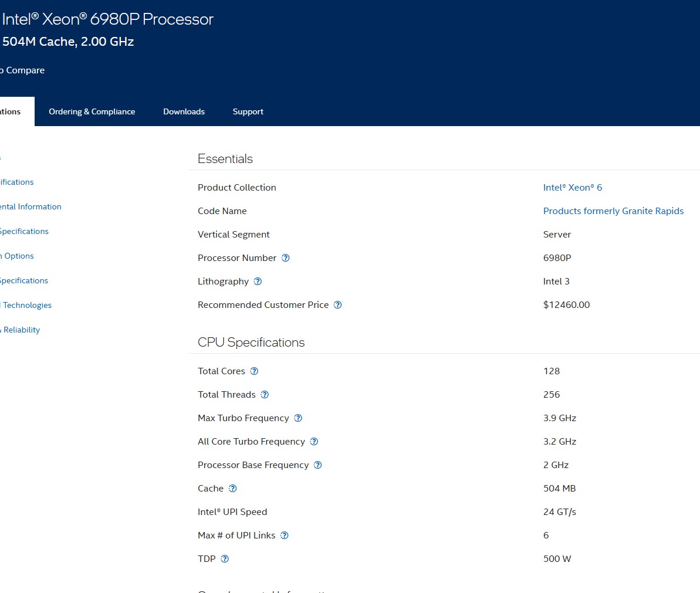Jump to Technologies section in sidebar
700x593 pixels.
click(x=26, y=305)
